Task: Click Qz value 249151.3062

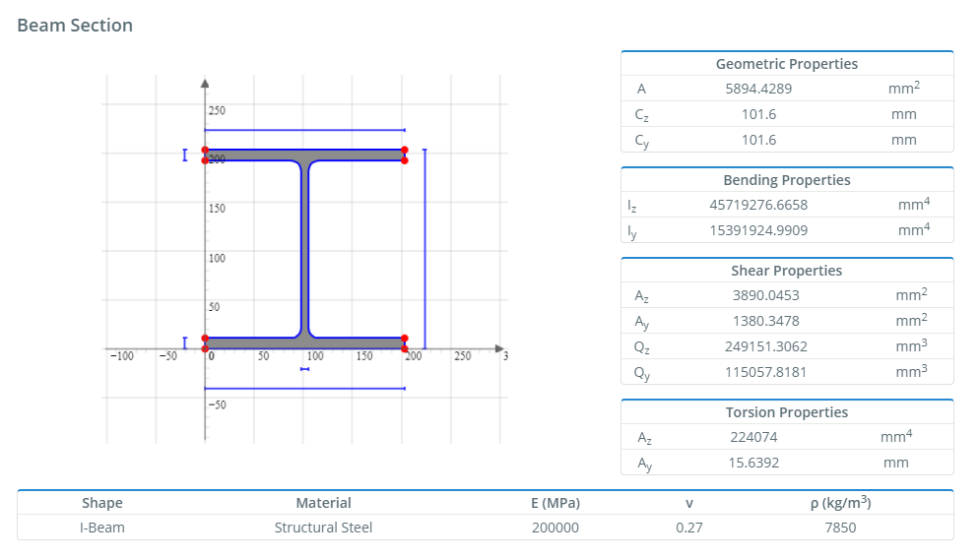Action: pos(765,346)
